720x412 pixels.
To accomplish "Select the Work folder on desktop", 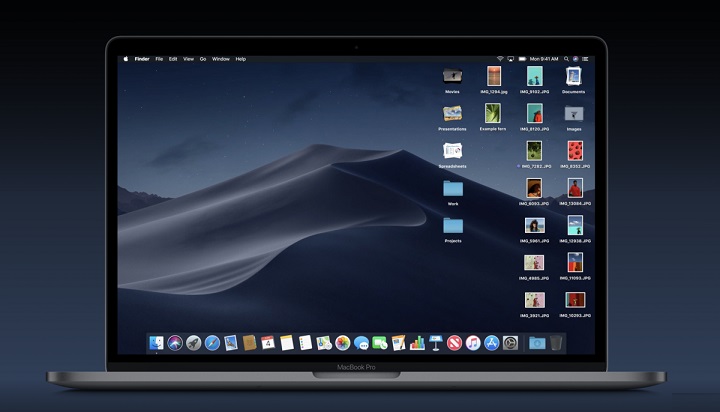I will click(453, 188).
